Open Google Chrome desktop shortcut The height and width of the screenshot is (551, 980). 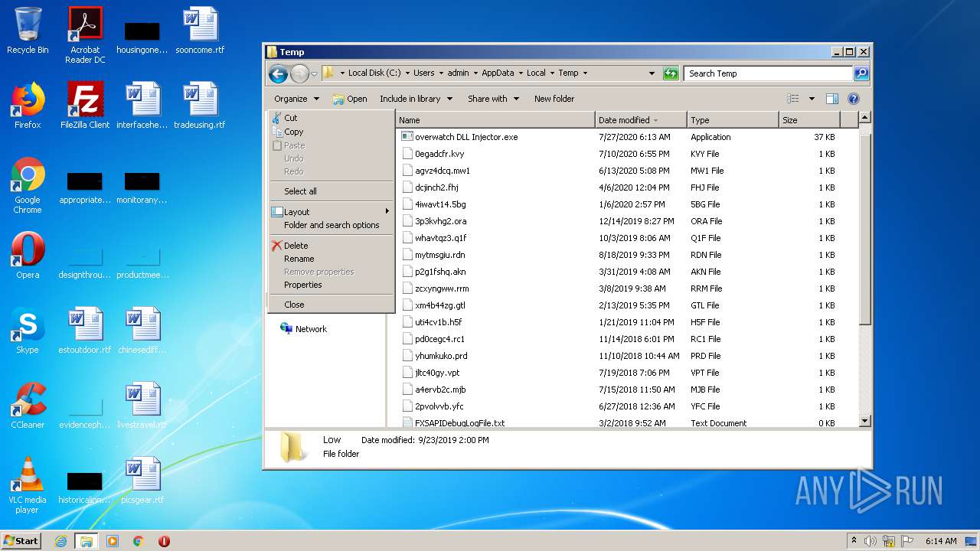tap(28, 185)
